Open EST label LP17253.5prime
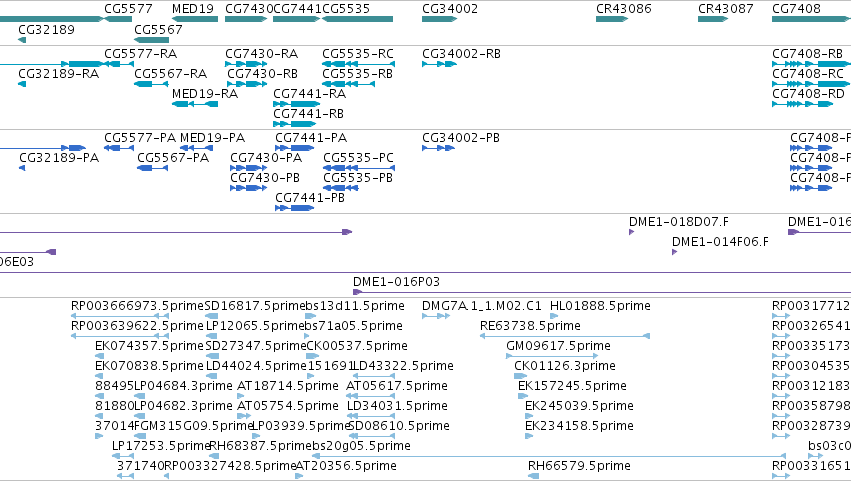851x481 pixels. coord(161,446)
